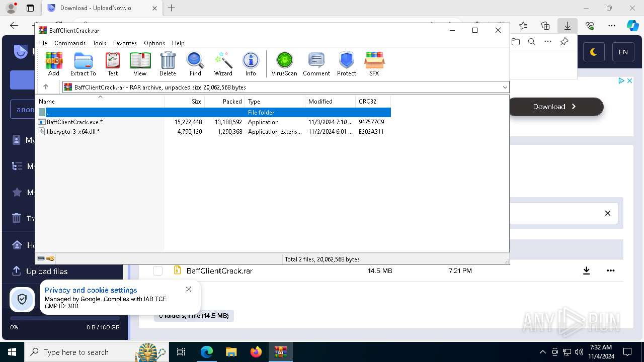Select the parent folder '..' row
The height and width of the screenshot is (362, 644).
pyautogui.click(x=213, y=113)
